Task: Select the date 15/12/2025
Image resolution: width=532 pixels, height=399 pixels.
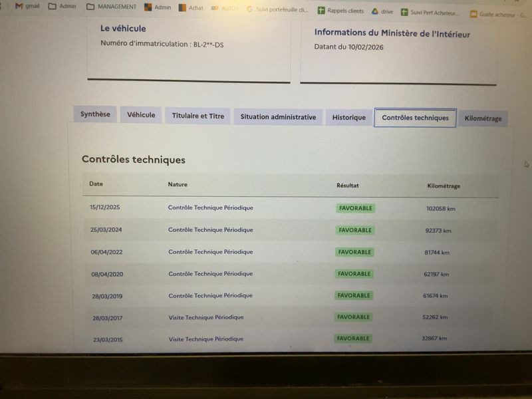Action: (x=105, y=207)
